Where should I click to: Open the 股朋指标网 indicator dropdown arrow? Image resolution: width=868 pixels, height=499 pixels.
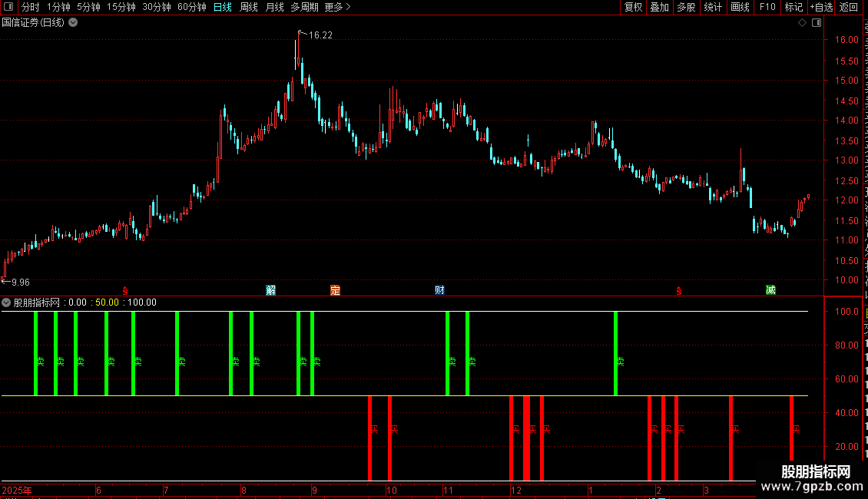pos(6,302)
